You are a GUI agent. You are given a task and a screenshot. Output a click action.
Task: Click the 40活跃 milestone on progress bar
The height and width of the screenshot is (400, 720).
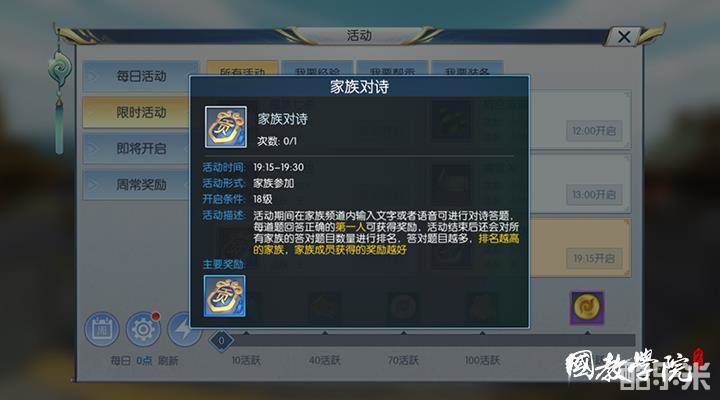tap(325, 360)
